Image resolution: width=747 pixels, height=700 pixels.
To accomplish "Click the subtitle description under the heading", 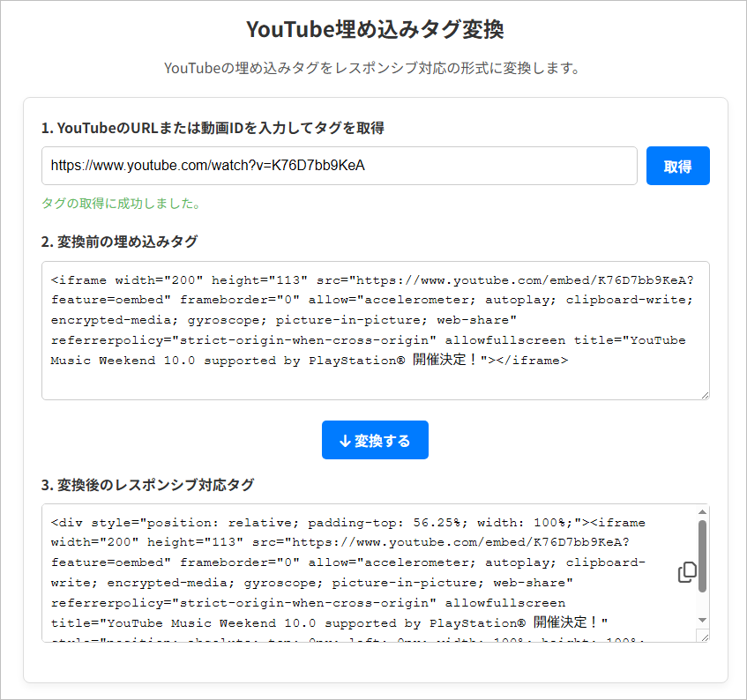I will point(371,68).
